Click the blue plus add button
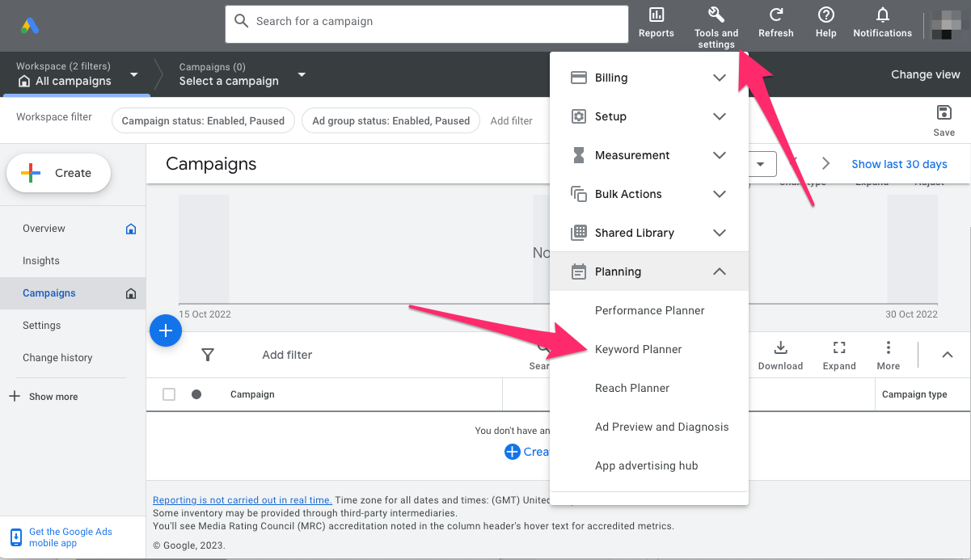 [x=166, y=330]
